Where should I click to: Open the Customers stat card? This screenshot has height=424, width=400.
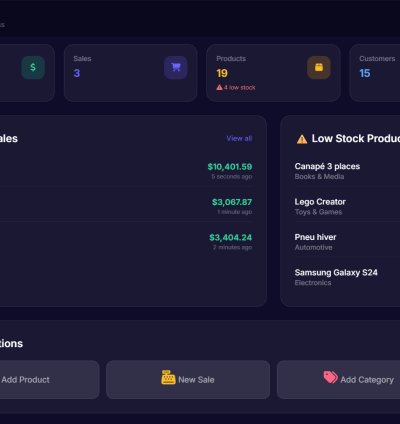(x=375, y=73)
